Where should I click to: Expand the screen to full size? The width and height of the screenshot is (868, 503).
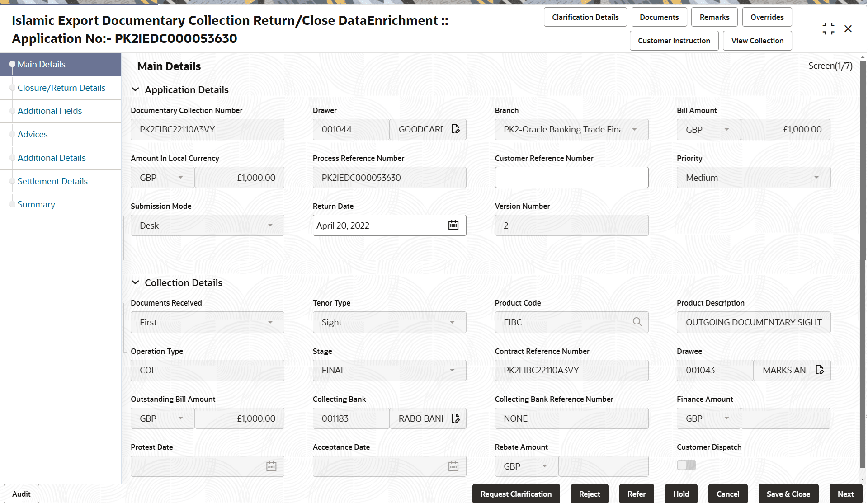pos(829,28)
